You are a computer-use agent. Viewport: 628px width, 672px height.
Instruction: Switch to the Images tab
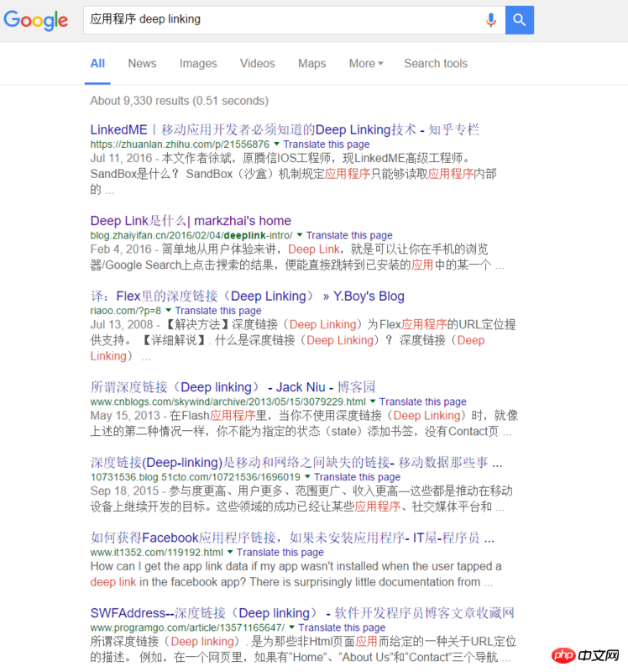coord(198,64)
